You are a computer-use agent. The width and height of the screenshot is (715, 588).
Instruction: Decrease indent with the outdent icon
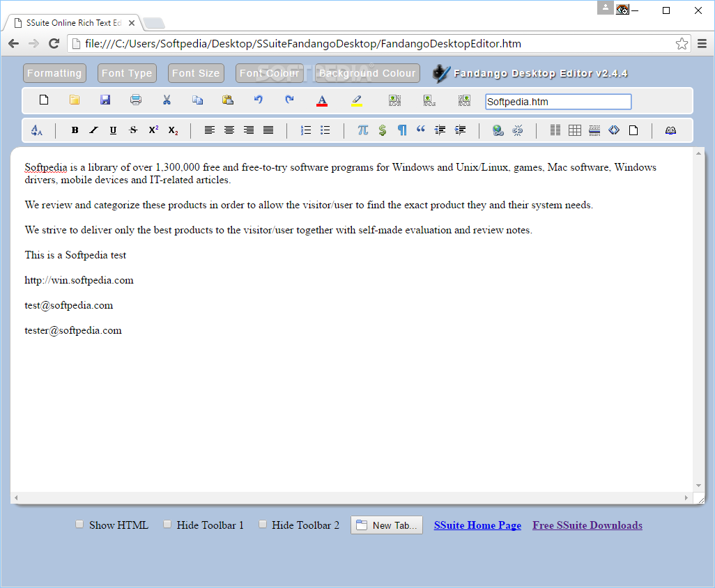440,130
